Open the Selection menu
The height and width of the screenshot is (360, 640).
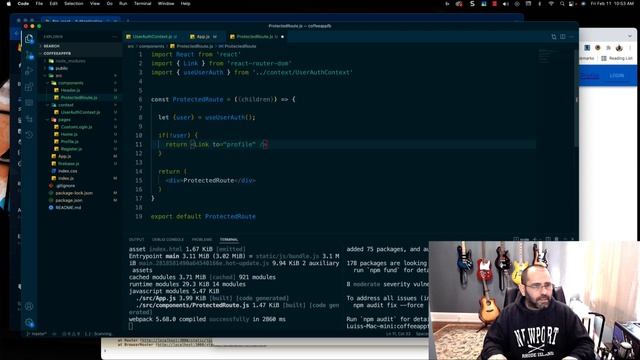click(x=73, y=4)
